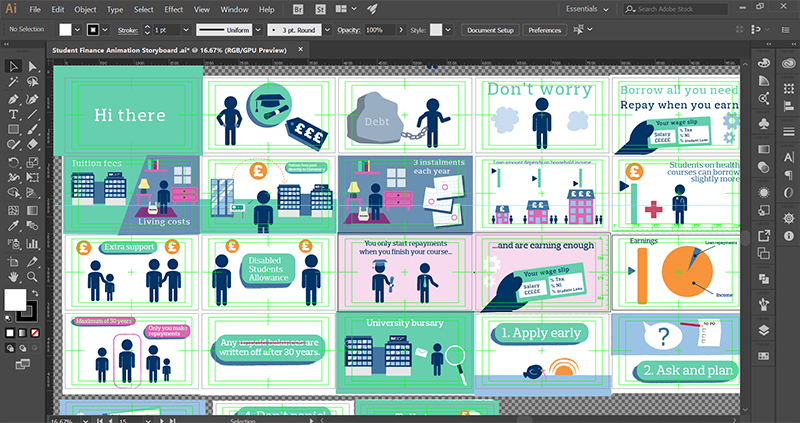Activate the Curvature tool
The image size is (800, 423).
[32, 98]
